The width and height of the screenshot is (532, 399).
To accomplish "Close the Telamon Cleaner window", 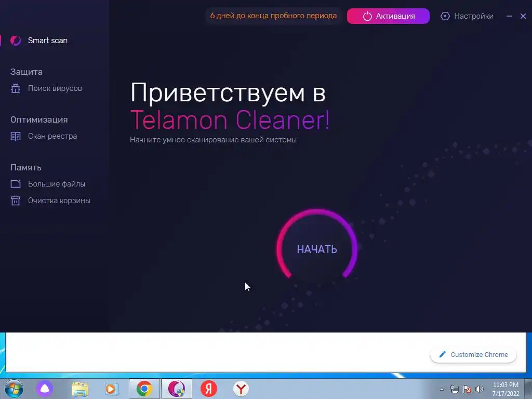I will 523,16.
